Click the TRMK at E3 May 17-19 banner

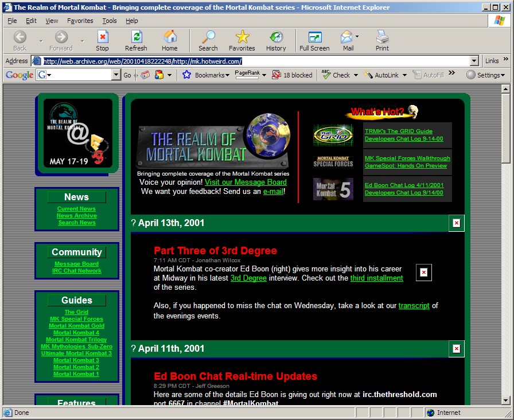(x=77, y=133)
